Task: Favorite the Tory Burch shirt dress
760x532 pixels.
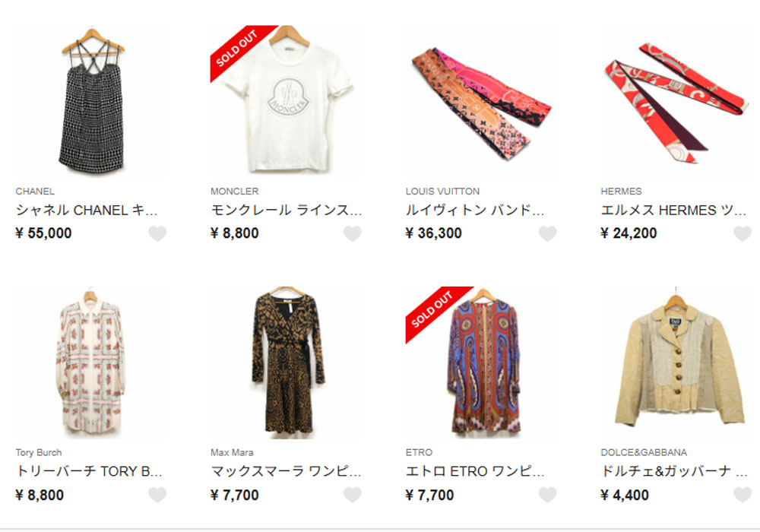Action: click(x=157, y=495)
